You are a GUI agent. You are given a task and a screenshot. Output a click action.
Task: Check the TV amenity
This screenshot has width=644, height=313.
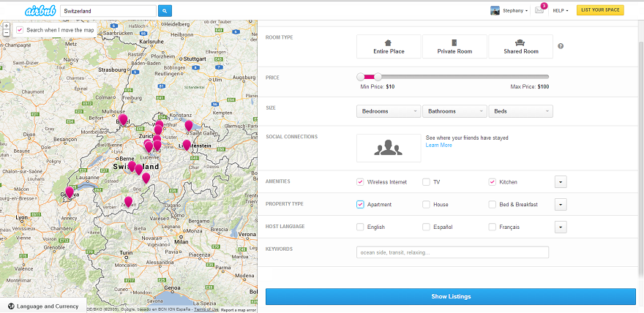point(426,182)
